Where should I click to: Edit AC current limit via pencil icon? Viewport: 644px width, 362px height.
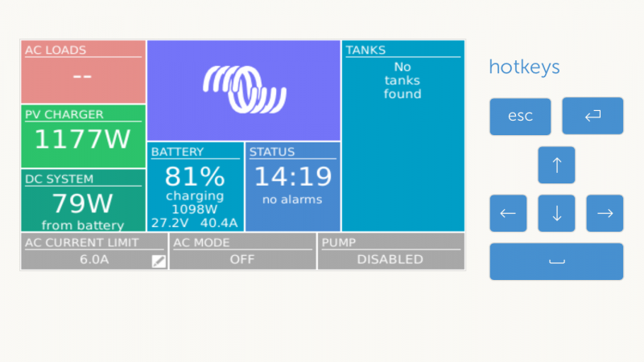[159, 261]
